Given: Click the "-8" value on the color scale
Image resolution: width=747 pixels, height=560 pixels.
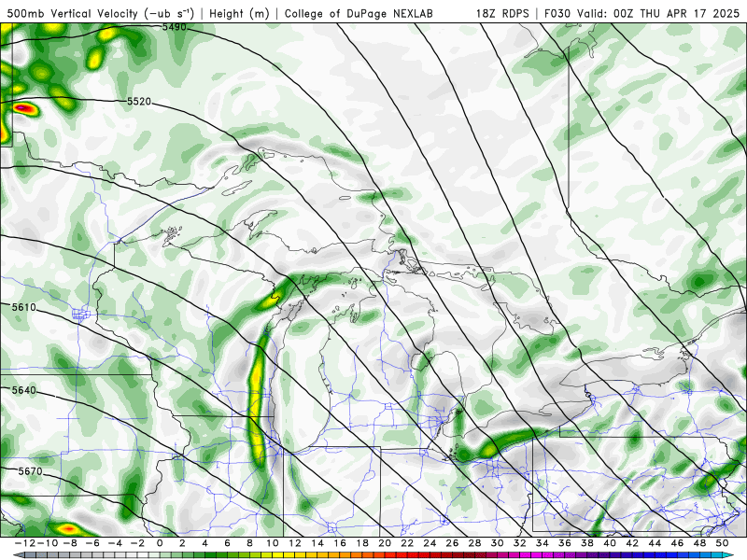Looking at the screenshot, I should tap(69, 543).
